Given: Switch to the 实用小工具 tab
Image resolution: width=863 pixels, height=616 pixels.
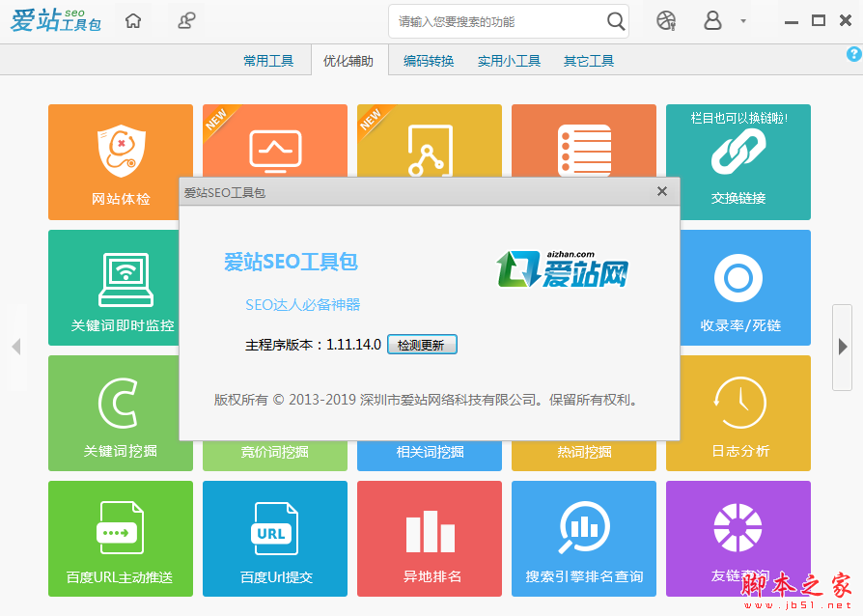Looking at the screenshot, I should [x=509, y=61].
